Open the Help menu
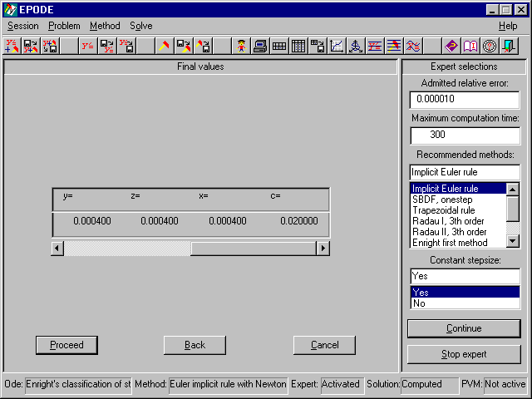 pos(508,26)
